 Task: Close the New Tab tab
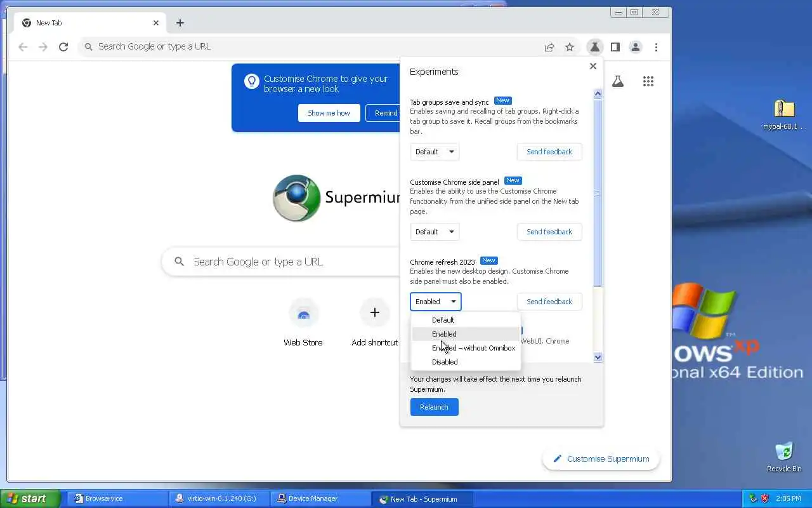(156, 23)
